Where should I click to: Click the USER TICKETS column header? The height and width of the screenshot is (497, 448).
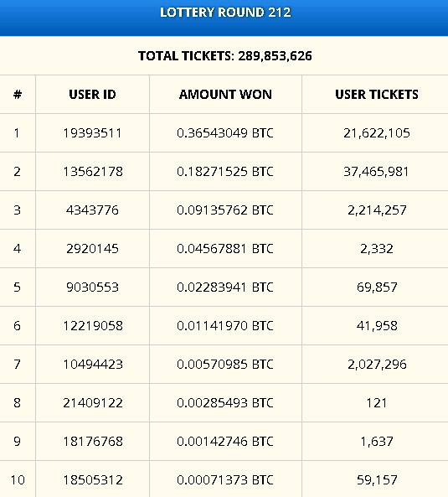click(377, 95)
